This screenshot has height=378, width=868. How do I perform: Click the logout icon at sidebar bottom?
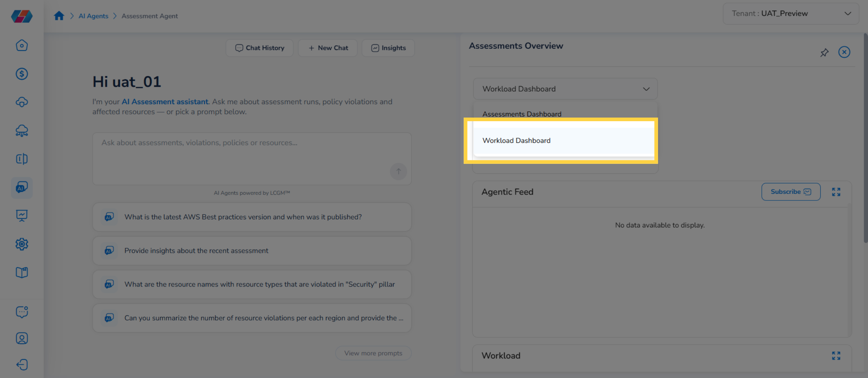coord(22,364)
